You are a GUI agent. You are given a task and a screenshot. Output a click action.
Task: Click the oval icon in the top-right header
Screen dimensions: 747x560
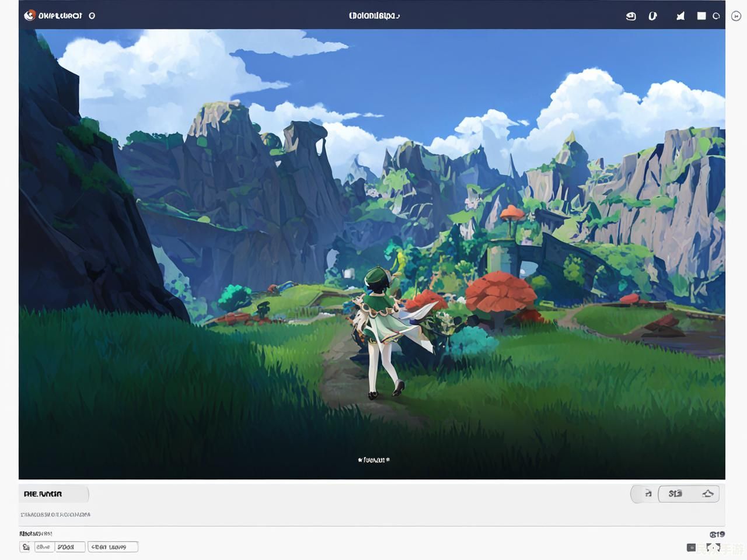coord(652,16)
